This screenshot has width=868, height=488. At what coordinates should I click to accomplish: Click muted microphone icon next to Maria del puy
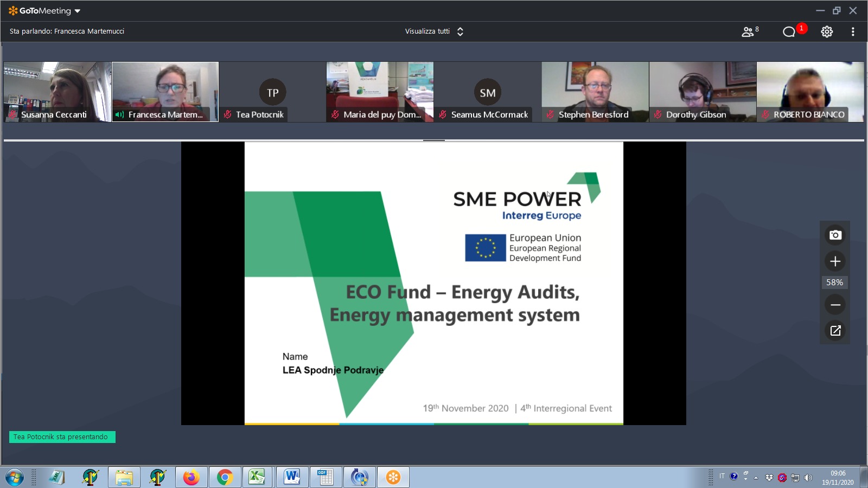335,114
